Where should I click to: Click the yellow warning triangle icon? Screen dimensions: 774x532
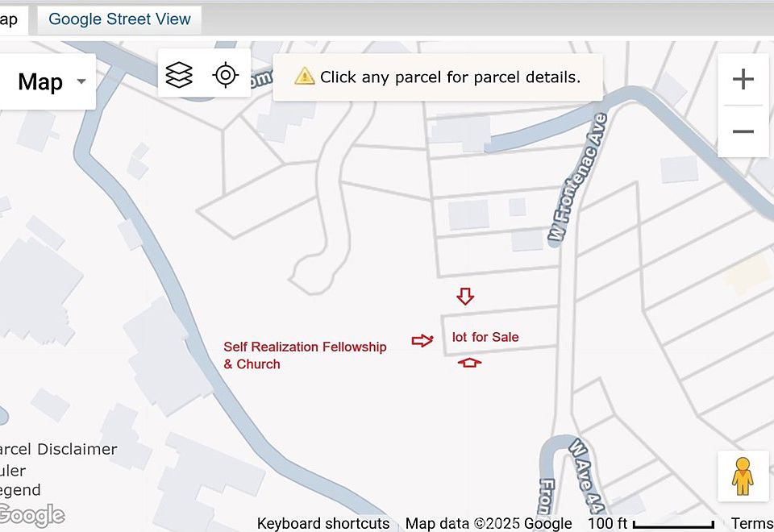pyautogui.click(x=304, y=77)
